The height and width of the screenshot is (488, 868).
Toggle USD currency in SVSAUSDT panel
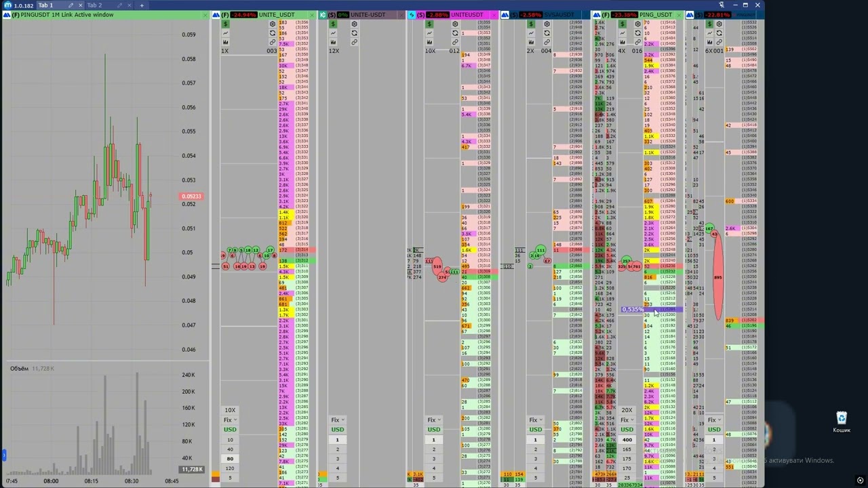pos(535,430)
